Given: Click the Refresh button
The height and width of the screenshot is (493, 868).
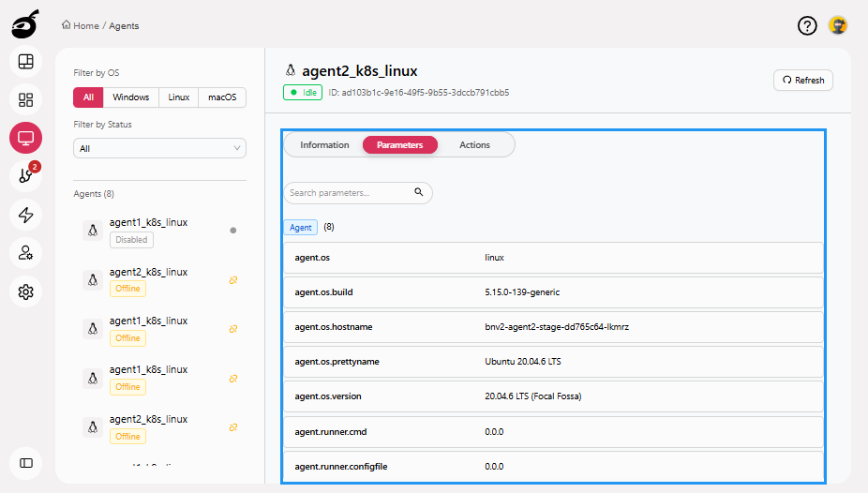Looking at the screenshot, I should pyautogui.click(x=803, y=81).
